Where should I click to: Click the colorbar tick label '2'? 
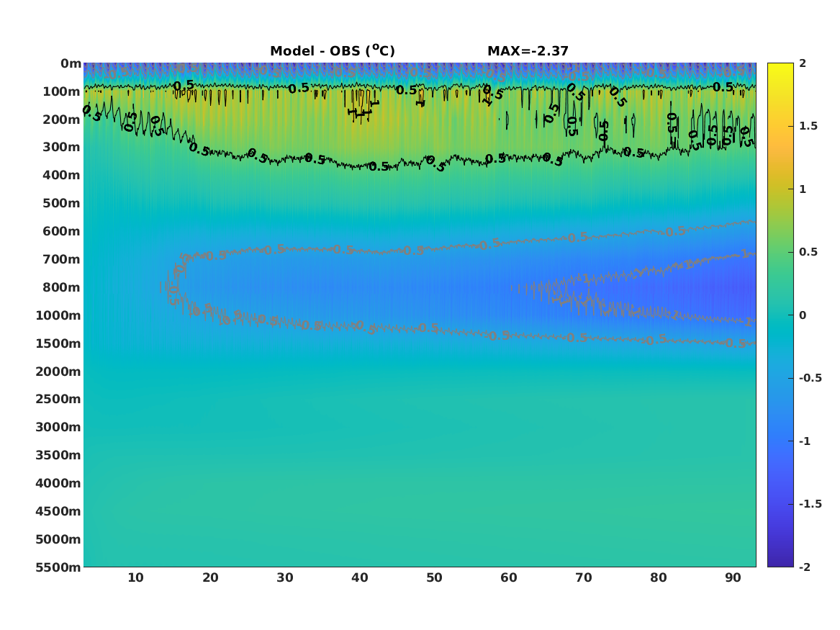(803, 63)
